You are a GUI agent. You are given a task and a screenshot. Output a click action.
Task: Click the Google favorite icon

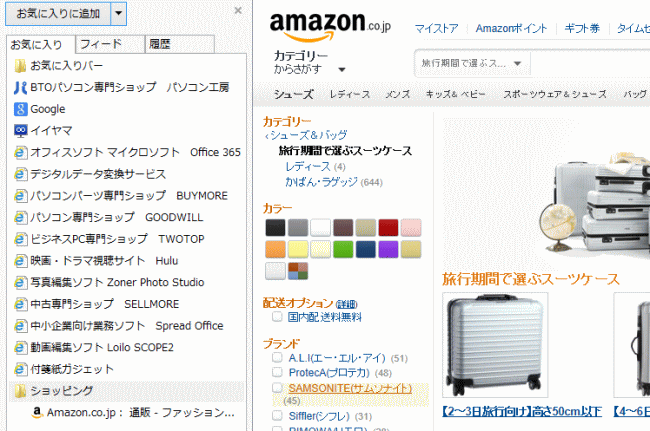(20, 109)
